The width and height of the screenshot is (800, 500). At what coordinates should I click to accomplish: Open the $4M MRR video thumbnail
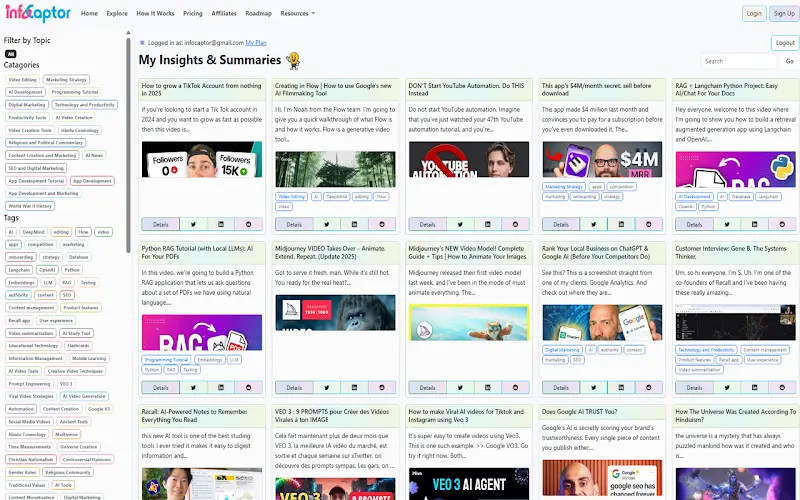(602, 160)
